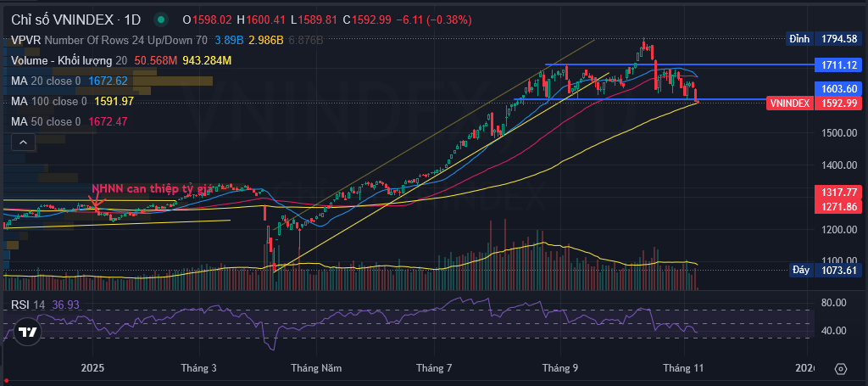Screen dimensions: 868x386
Task: Open chart settings gear icon
Action: coord(840,369)
